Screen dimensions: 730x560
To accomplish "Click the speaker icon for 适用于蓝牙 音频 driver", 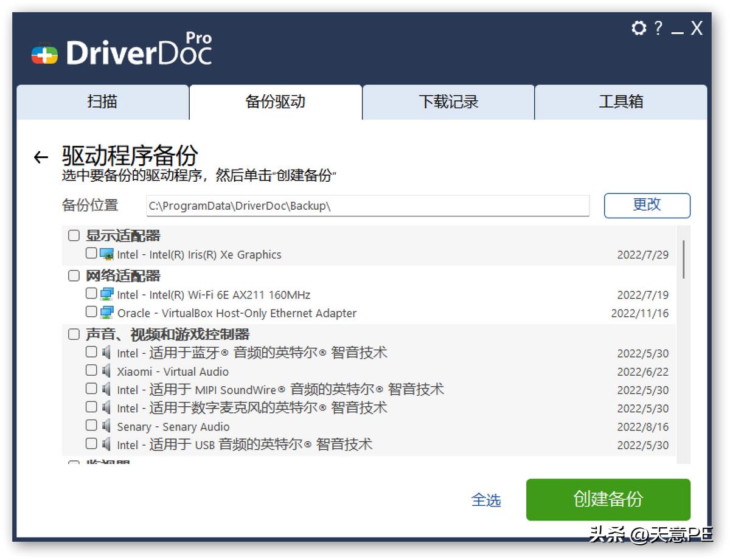I will [x=106, y=353].
